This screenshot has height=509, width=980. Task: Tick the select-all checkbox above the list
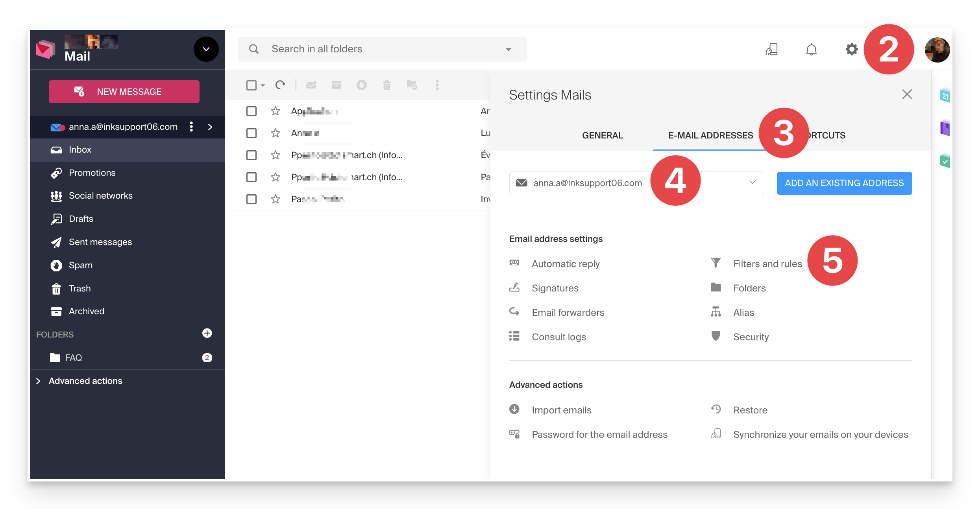pos(251,85)
